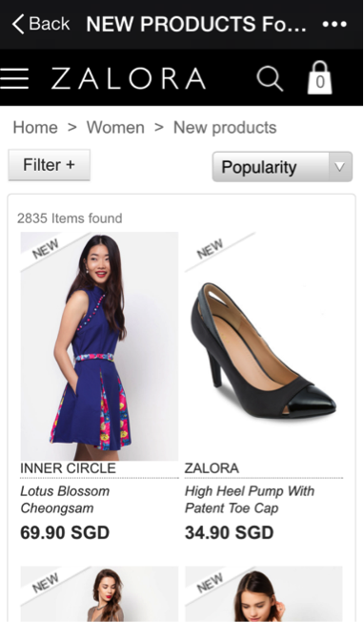This screenshot has width=364, height=622.
Task: Expand the Popularity sort dropdown
Action: 282,167
